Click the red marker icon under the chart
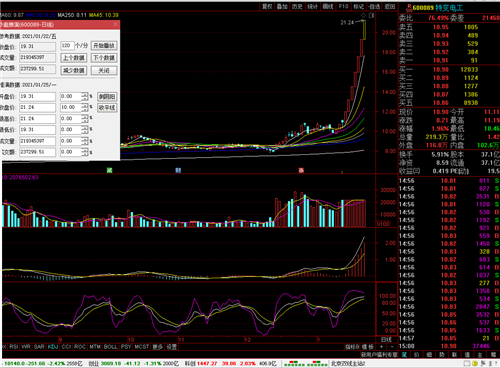 tap(301, 170)
